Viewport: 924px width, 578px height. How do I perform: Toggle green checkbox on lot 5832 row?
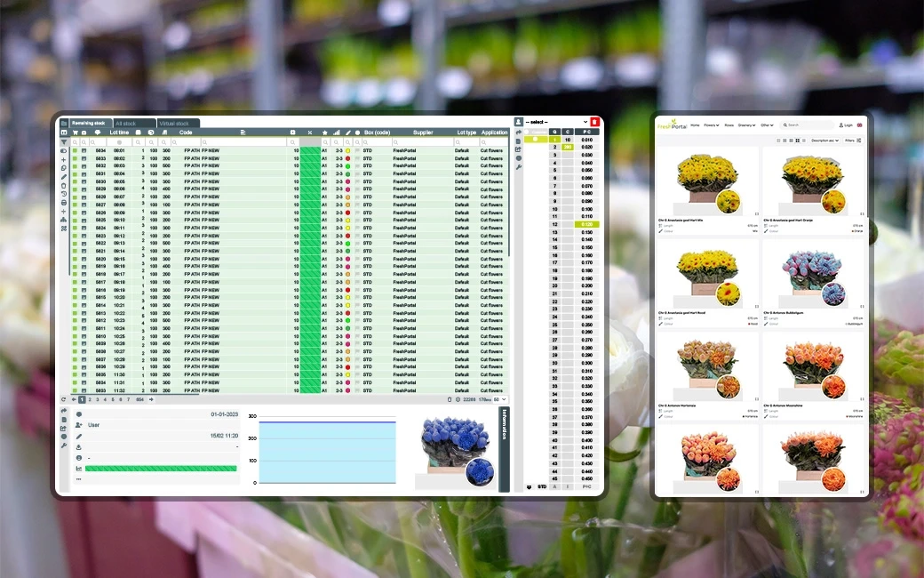tap(75, 165)
